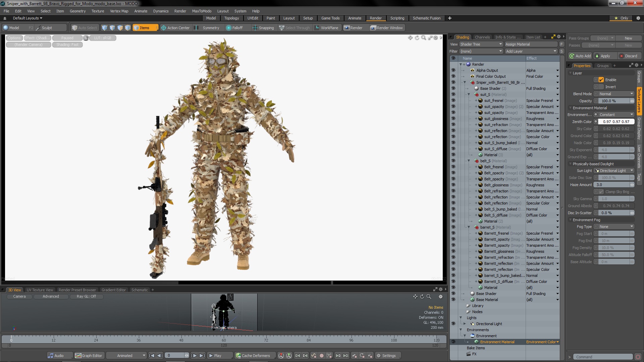Open Action Center options
Screen dimensions: 644x362
[175, 28]
